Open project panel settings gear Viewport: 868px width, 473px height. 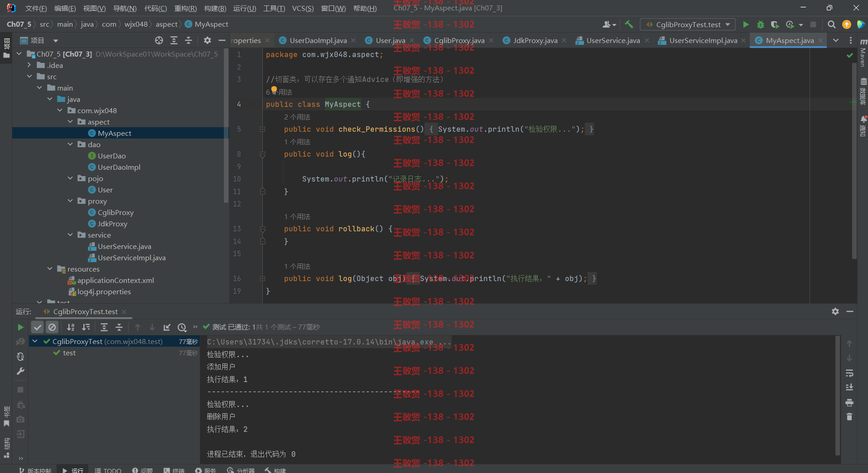[x=207, y=40]
